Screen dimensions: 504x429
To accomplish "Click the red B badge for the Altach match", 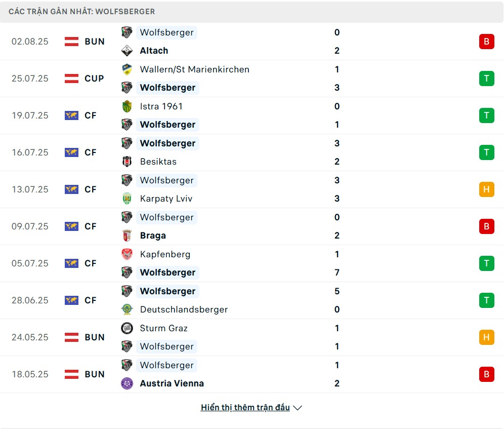I will click(x=486, y=42).
